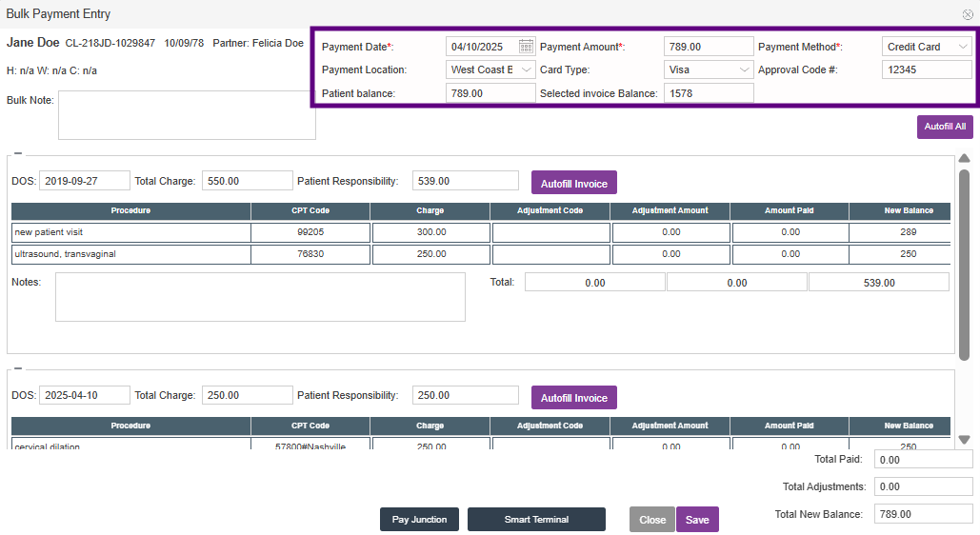980x535 pixels.
Task: Collapse the 2025-04-10 invoice section
Action: click(x=18, y=367)
